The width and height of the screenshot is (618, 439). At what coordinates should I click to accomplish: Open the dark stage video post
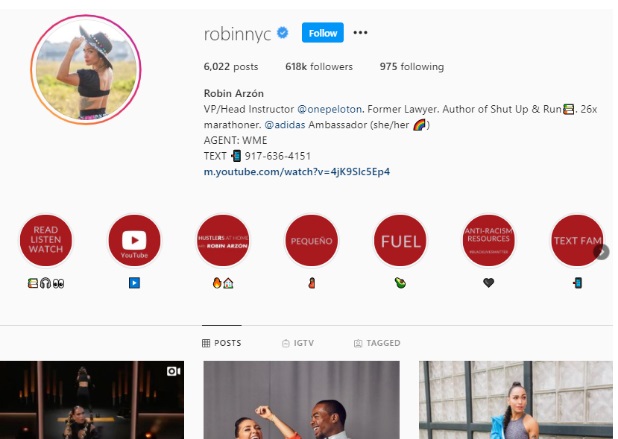click(x=92, y=400)
